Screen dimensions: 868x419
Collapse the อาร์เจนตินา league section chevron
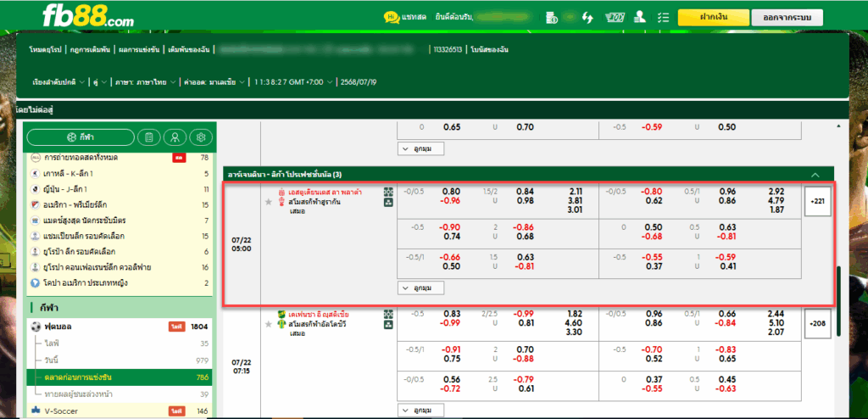(x=815, y=174)
